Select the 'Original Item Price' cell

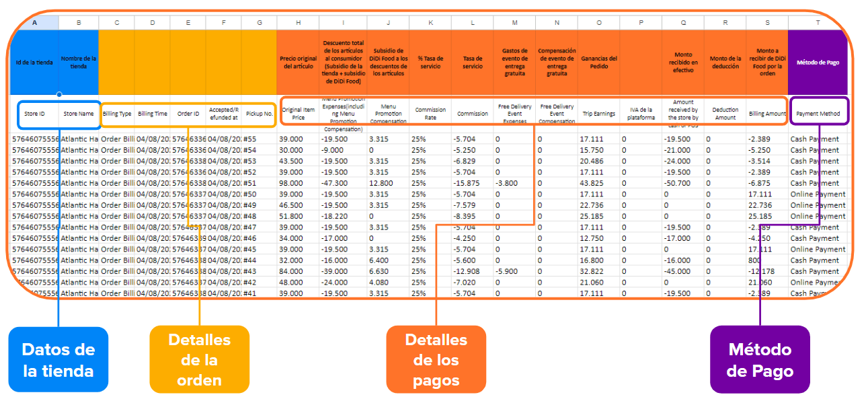pos(298,114)
